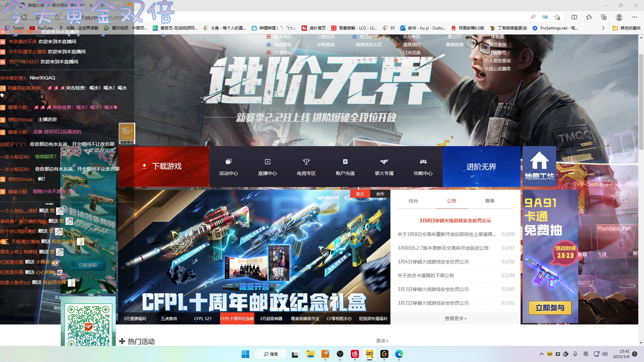
Task: Expand bookmarks bar overflow chevron
Action: pyautogui.click(x=603, y=28)
